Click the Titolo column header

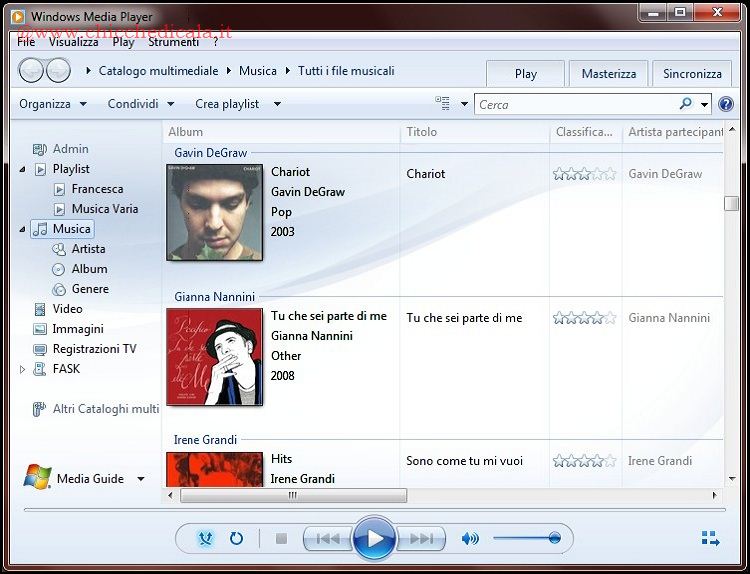[422, 132]
